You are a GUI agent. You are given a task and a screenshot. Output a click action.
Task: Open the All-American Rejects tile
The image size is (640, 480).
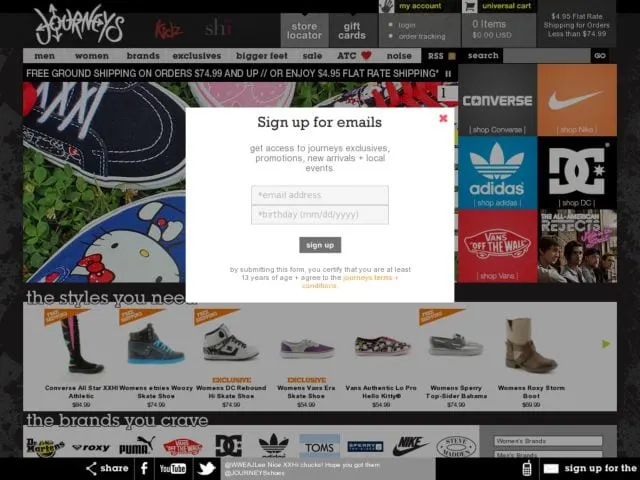click(x=577, y=246)
